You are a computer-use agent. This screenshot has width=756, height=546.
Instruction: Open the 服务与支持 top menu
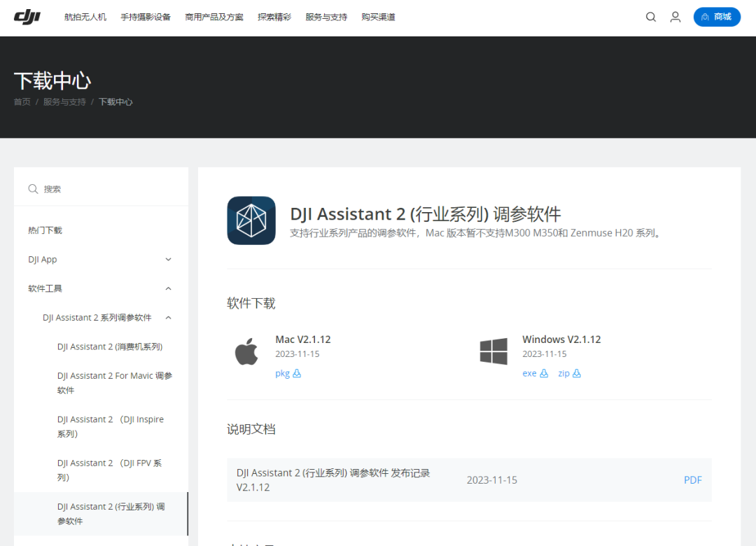pyautogui.click(x=326, y=17)
